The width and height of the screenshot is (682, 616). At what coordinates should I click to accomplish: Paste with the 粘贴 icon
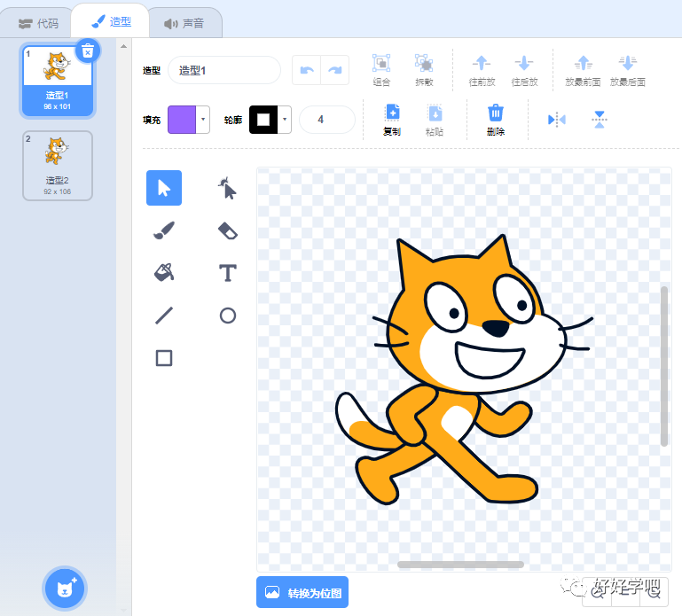[x=435, y=120]
